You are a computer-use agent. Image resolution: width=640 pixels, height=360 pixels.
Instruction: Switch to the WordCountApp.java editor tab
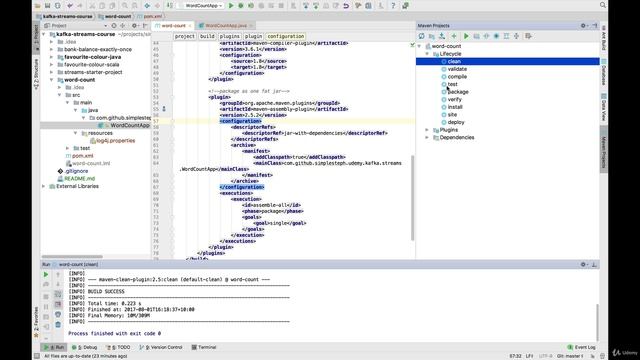(225, 26)
